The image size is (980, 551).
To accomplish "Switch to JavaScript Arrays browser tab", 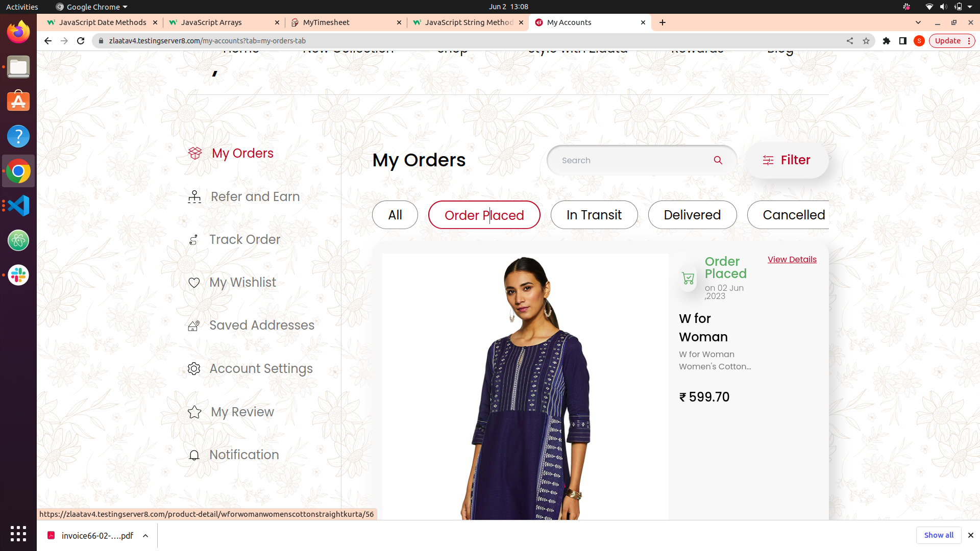I will [211, 22].
